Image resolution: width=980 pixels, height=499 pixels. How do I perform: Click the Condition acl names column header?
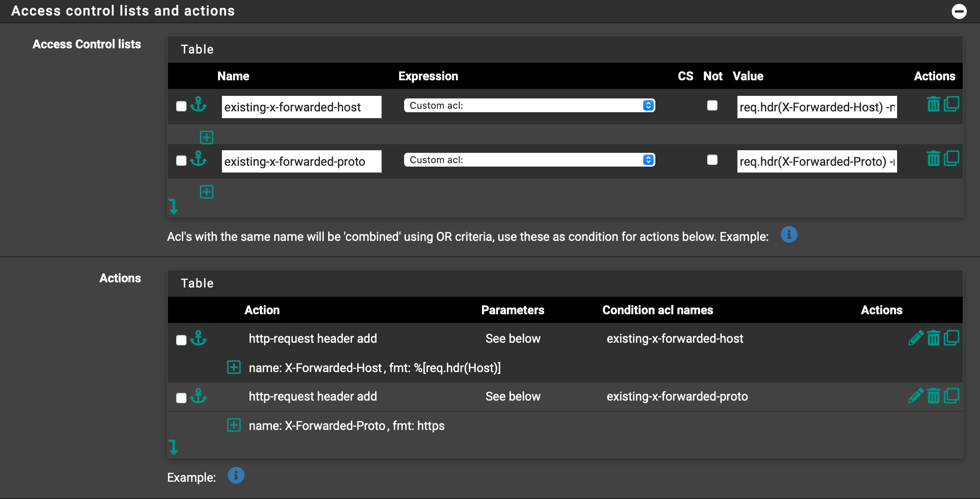pos(658,310)
